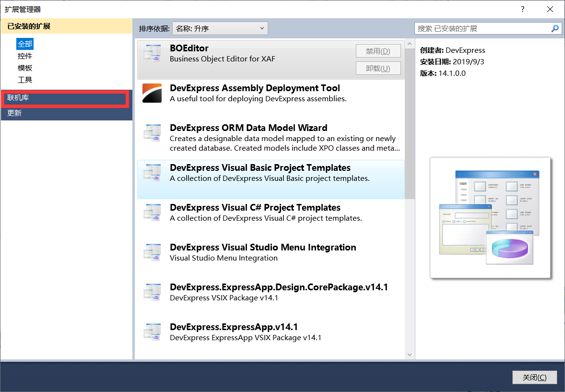
Task: Click the ORM Data Model Wizard icon
Action: coord(152,133)
